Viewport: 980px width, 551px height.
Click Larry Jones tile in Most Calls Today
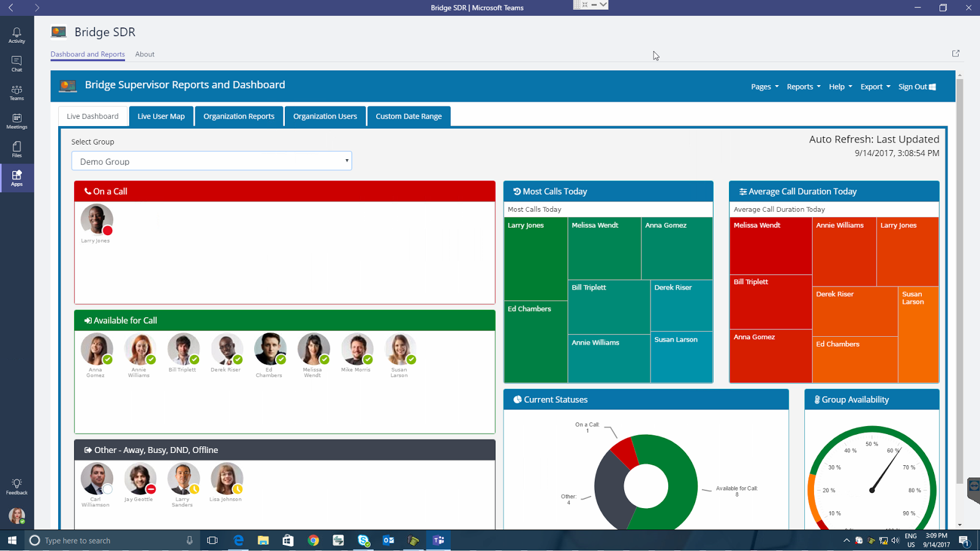[536, 259]
